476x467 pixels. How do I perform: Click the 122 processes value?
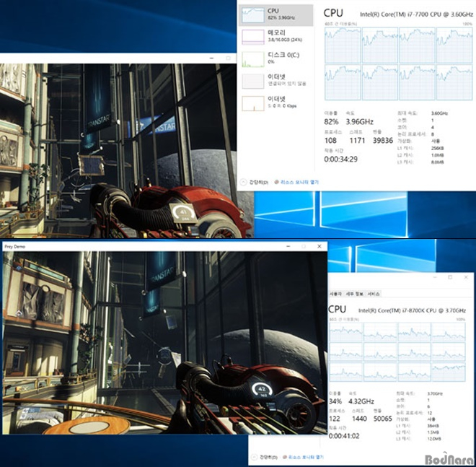pos(335,419)
